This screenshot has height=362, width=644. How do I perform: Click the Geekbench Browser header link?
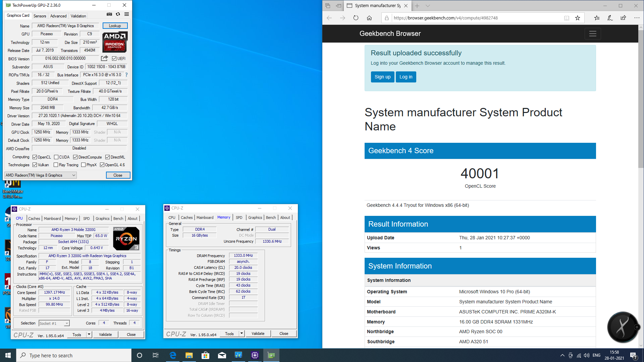[x=390, y=34]
